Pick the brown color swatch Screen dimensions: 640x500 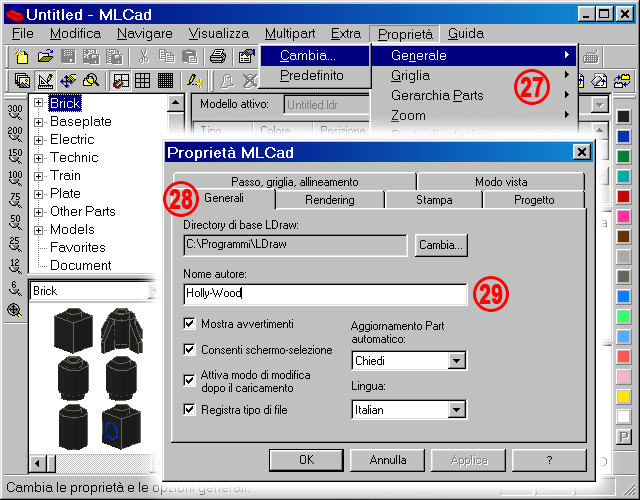point(623,236)
